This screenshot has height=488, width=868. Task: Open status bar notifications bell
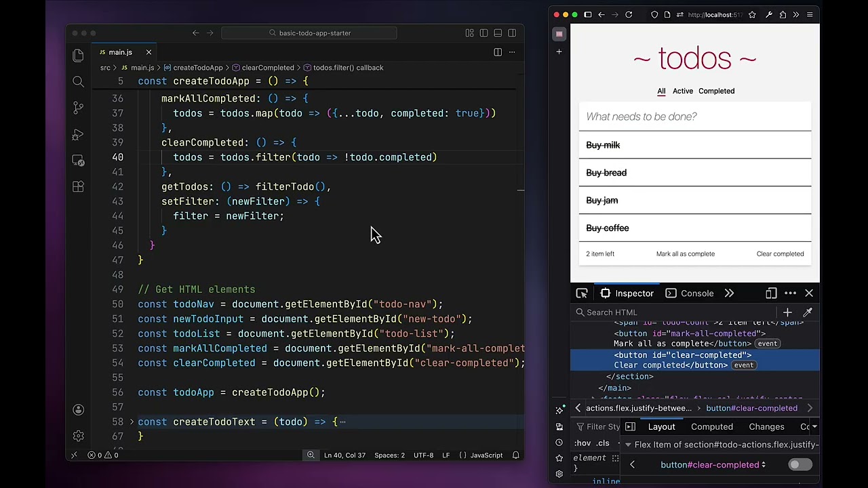515,455
